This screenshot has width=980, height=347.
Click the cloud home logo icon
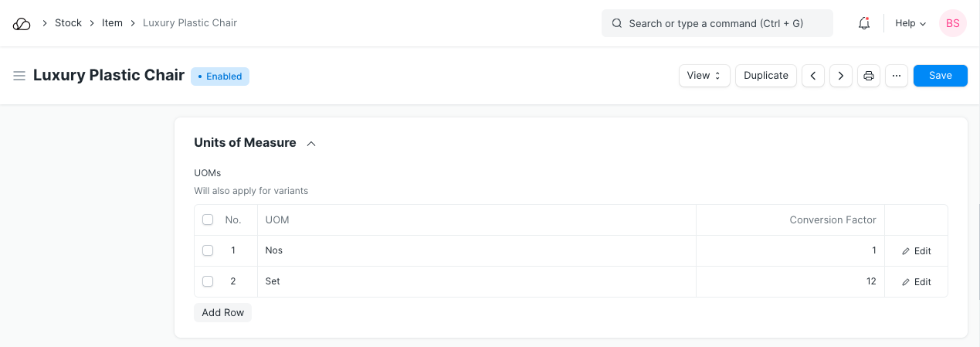22,24
